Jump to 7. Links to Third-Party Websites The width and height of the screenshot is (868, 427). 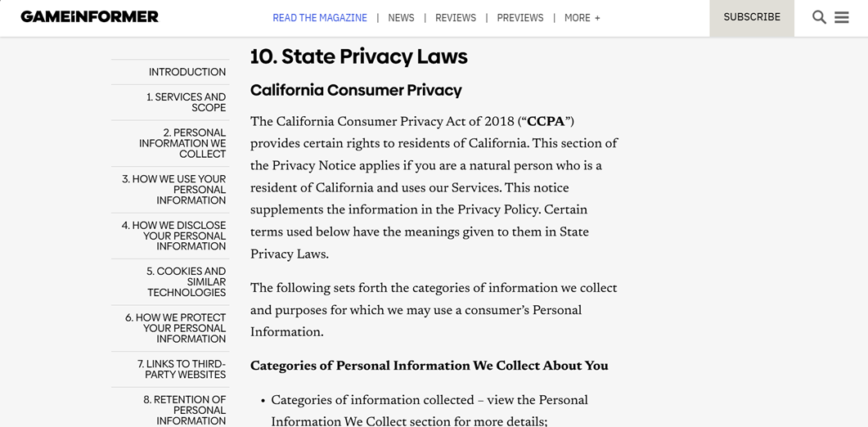(x=182, y=370)
